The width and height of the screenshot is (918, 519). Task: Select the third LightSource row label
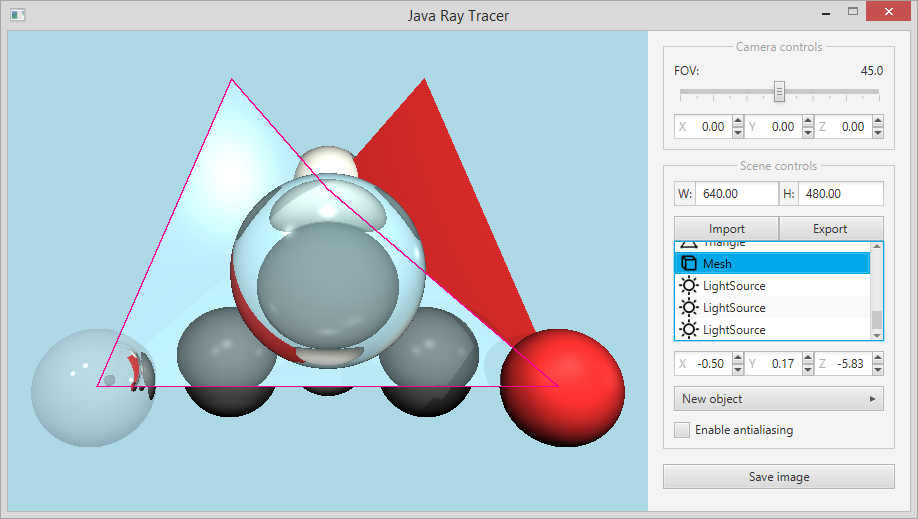pyautogui.click(x=734, y=330)
